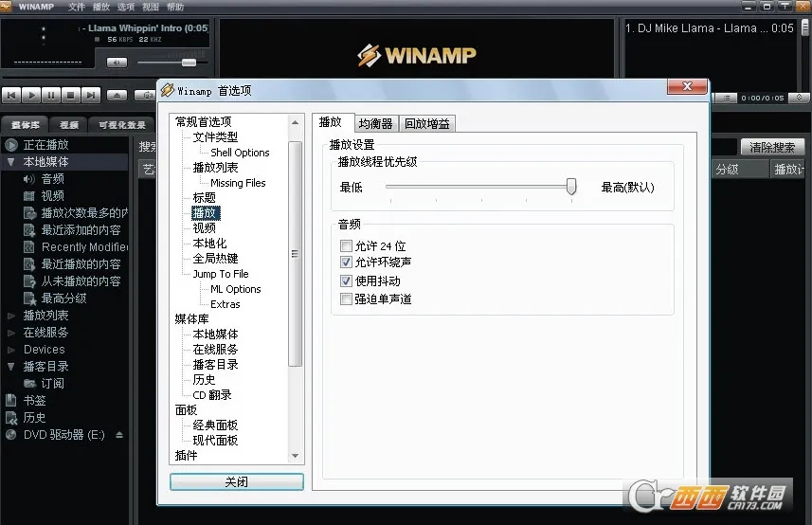Click the 最近添加的内容 icon

[x=29, y=230]
